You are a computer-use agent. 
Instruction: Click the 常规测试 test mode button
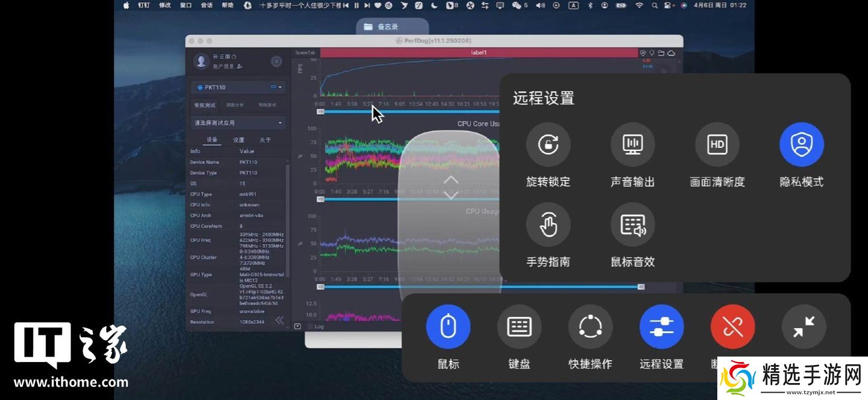click(205, 105)
